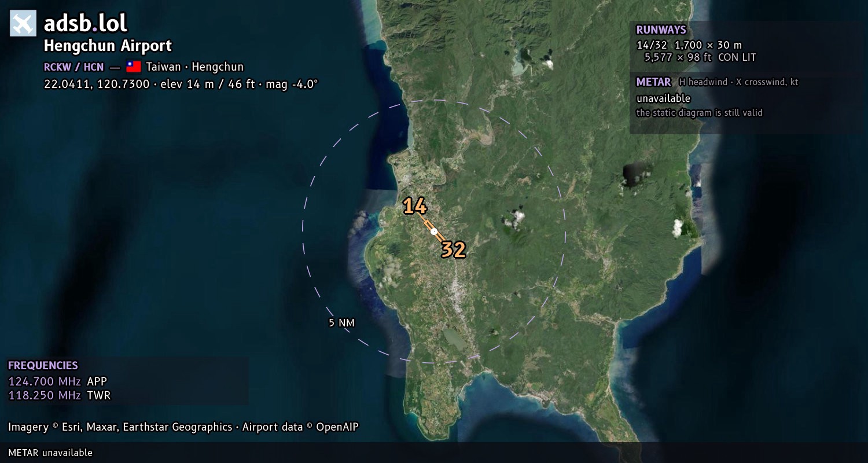Click the H headwind · X crosswind legend
This screenshot has width=868, height=463.
click(x=738, y=82)
